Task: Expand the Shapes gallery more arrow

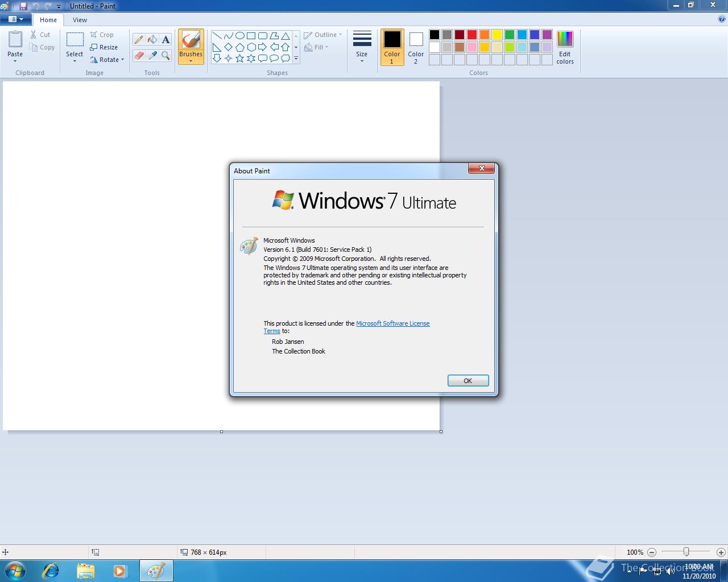Action: (x=296, y=58)
